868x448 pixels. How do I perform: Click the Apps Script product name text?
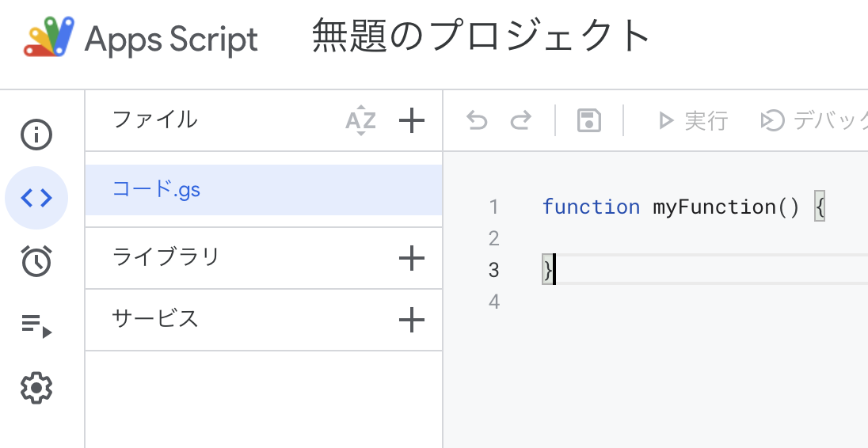click(171, 40)
